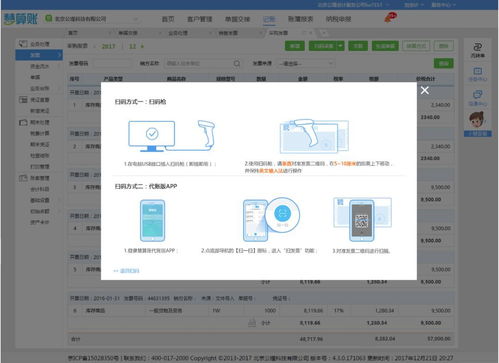
Task: Click the red notification bell with badge
Action: pyautogui.click(x=390, y=17)
